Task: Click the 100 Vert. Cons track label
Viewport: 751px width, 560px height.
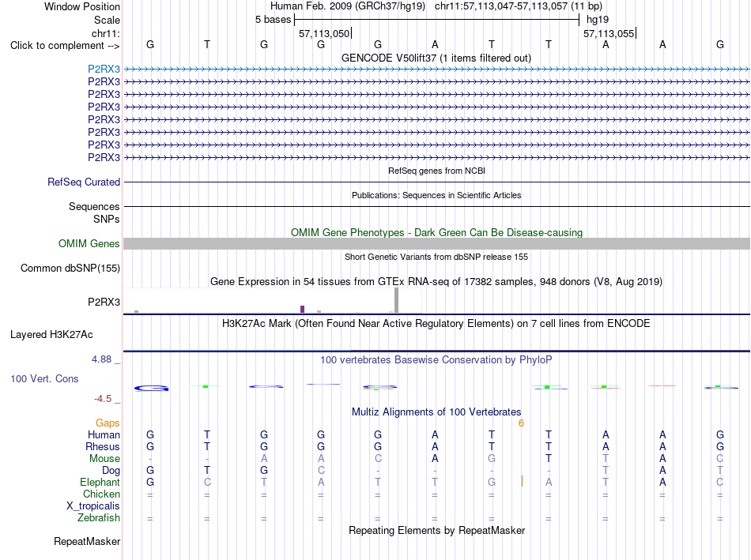Action: tap(44, 378)
